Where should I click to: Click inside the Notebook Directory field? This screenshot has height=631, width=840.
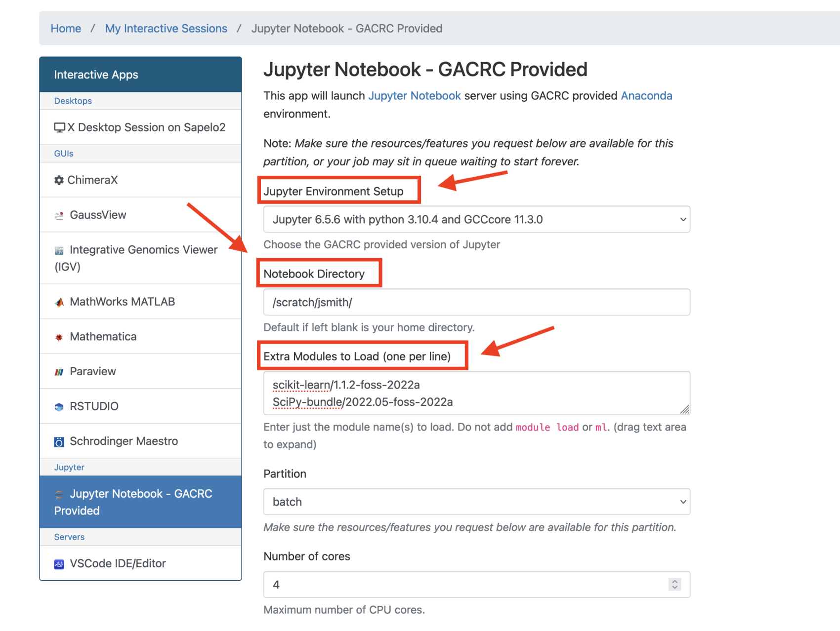coord(476,302)
